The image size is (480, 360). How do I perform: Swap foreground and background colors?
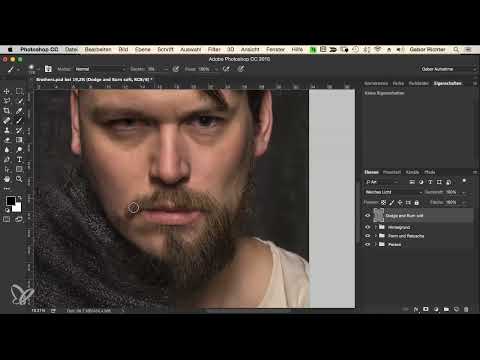tap(19, 198)
